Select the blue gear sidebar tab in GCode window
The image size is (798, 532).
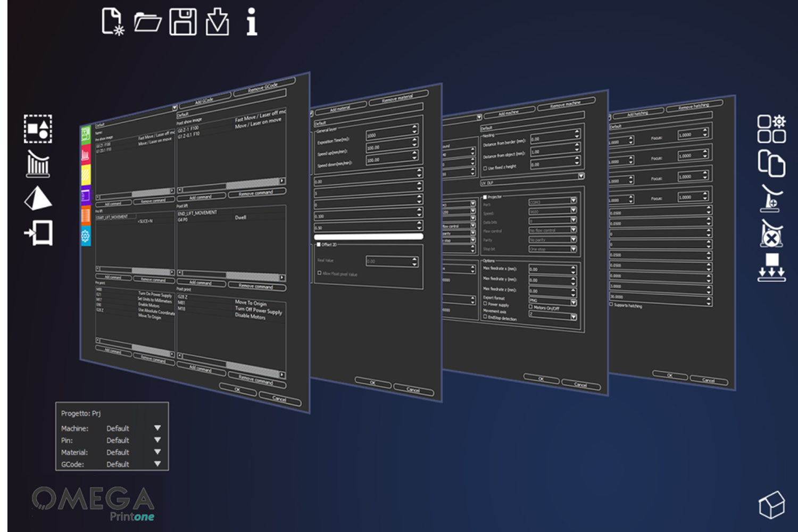click(86, 236)
